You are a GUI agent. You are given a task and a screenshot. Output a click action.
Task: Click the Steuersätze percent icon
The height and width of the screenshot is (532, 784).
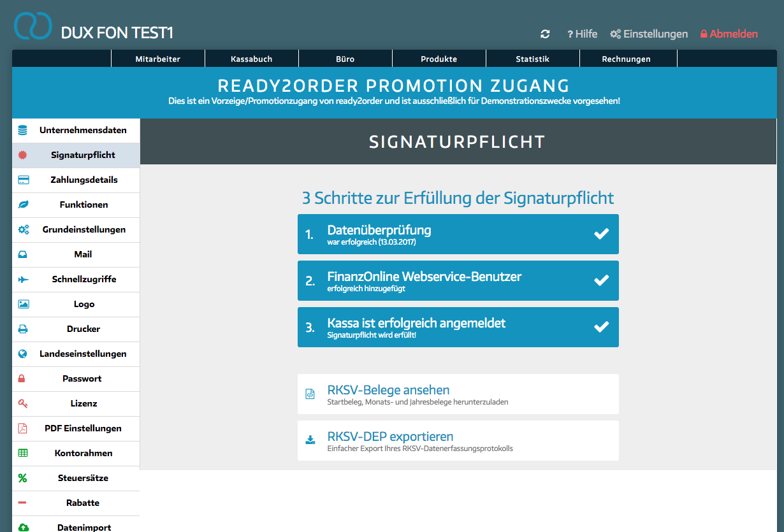pyautogui.click(x=22, y=478)
